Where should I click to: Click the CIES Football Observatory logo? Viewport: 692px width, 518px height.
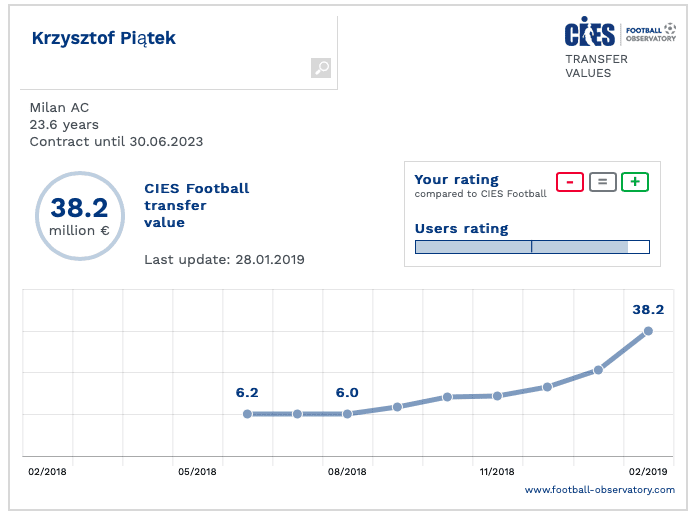620,33
